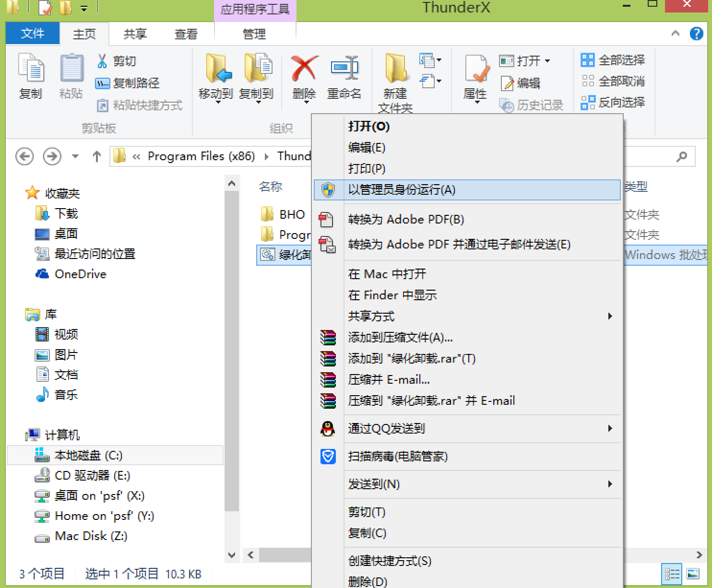The width and height of the screenshot is (712, 588).
Task: Switch to the View (查看) tab
Action: pyautogui.click(x=186, y=34)
